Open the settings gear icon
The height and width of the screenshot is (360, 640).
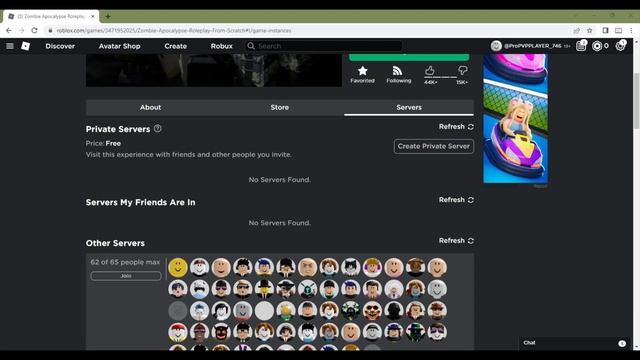tap(620, 46)
